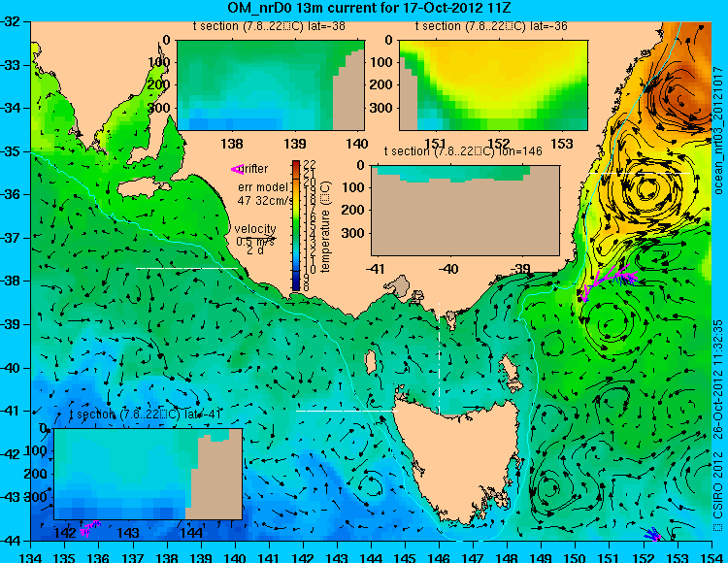Click the magenta drifter marker below the 142 label
This screenshot has width=728, height=563.
[x=89, y=529]
